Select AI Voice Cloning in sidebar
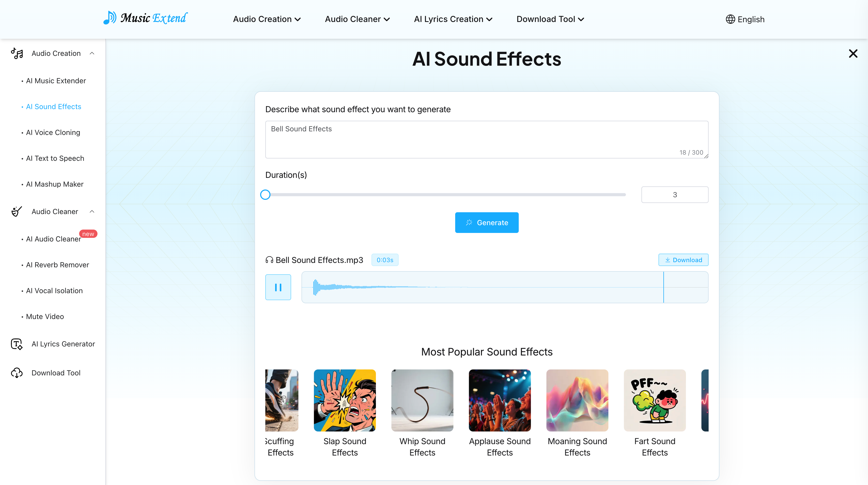Viewport: 868px width, 485px height. [x=53, y=133]
